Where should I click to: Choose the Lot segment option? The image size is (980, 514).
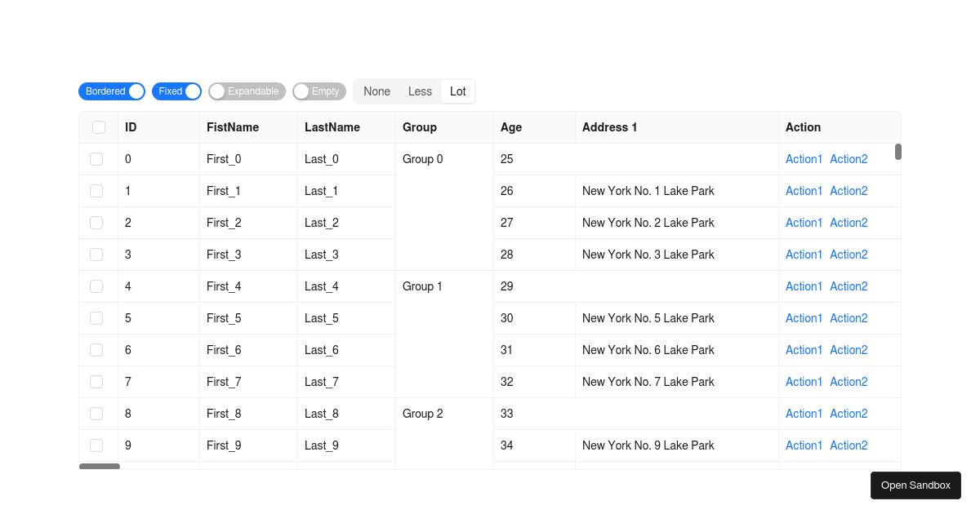[x=457, y=91]
